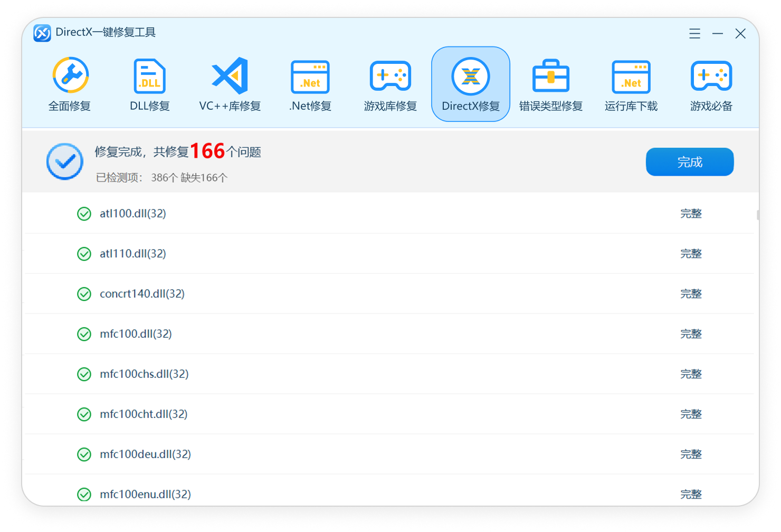Open the 游戏必备 gamepad icon
781x532 pixels.
[x=711, y=75]
